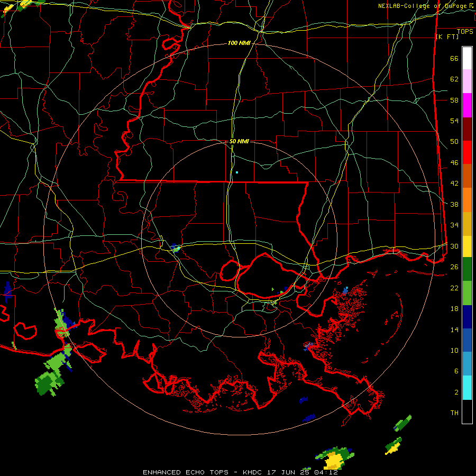476x476 pixels.
Task: Click the [K FT] units label
Action: pos(447,36)
